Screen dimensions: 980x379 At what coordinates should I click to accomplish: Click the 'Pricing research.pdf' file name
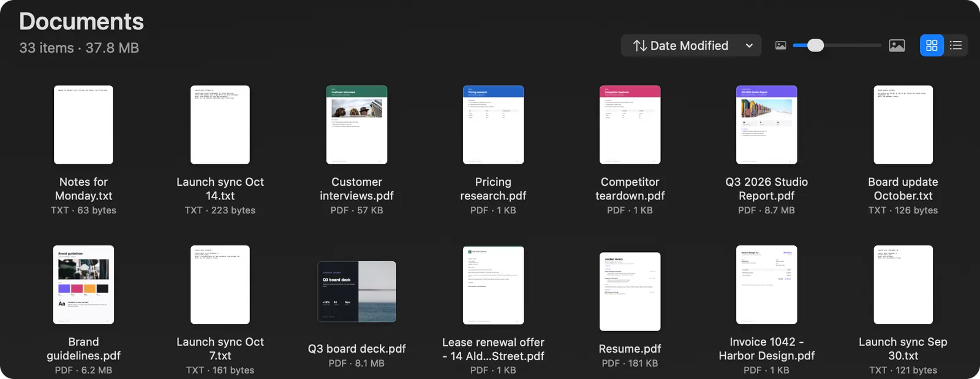(x=493, y=189)
